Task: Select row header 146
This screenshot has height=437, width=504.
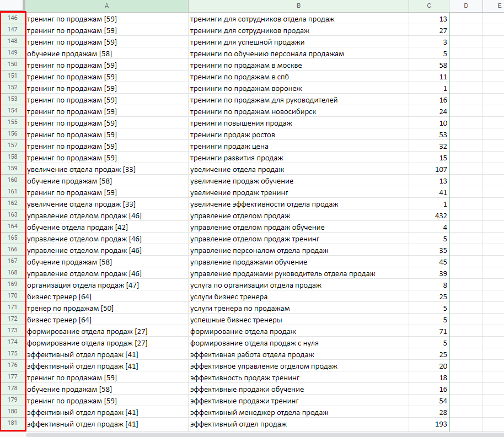Action: point(13,18)
